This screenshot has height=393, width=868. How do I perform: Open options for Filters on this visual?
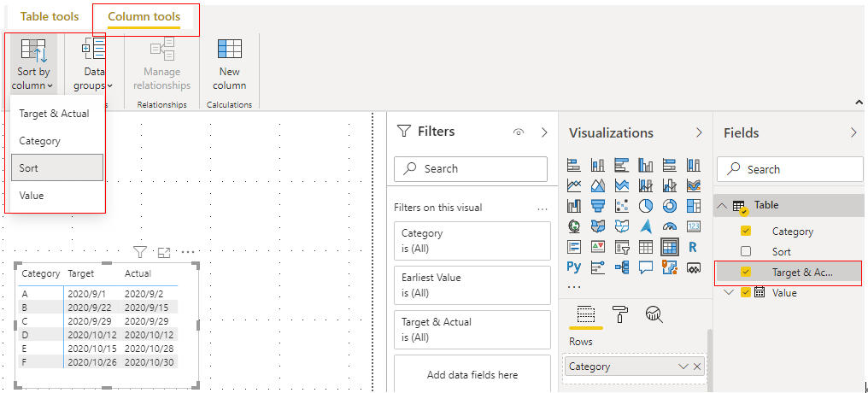click(x=542, y=208)
